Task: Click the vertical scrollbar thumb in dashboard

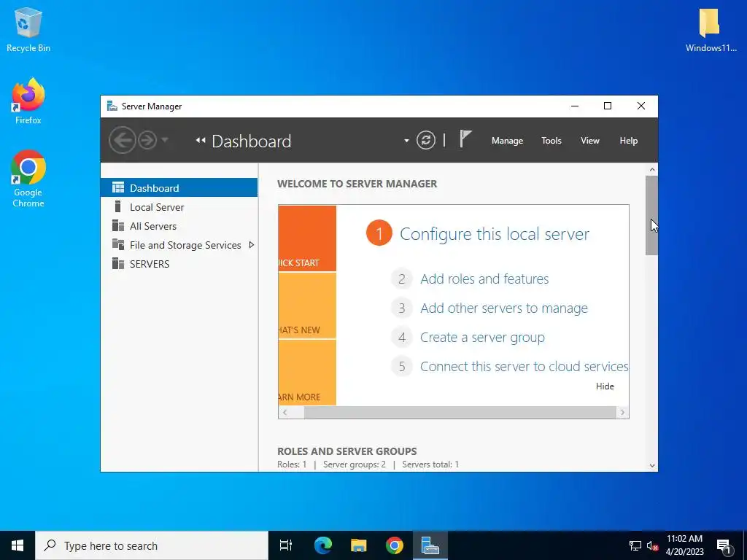Action: point(651,215)
